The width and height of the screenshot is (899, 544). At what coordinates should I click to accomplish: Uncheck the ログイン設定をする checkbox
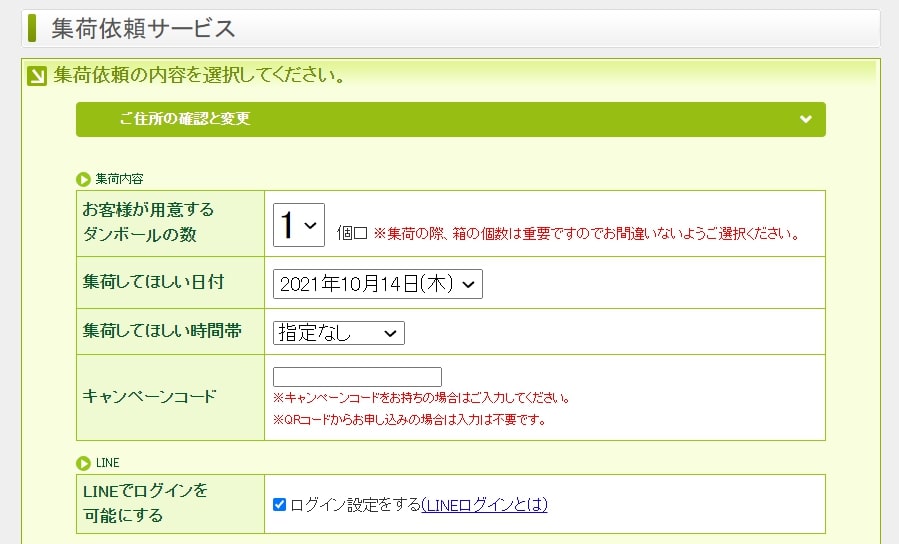click(x=280, y=505)
